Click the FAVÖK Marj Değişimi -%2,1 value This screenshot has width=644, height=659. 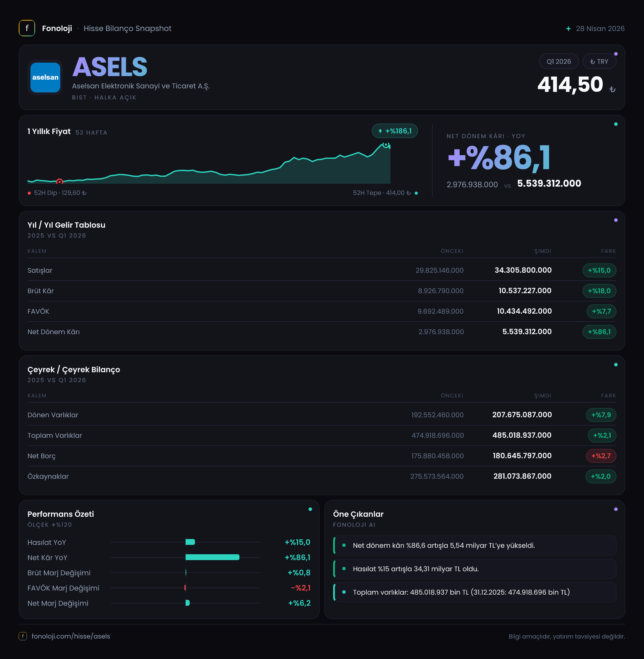(x=301, y=588)
